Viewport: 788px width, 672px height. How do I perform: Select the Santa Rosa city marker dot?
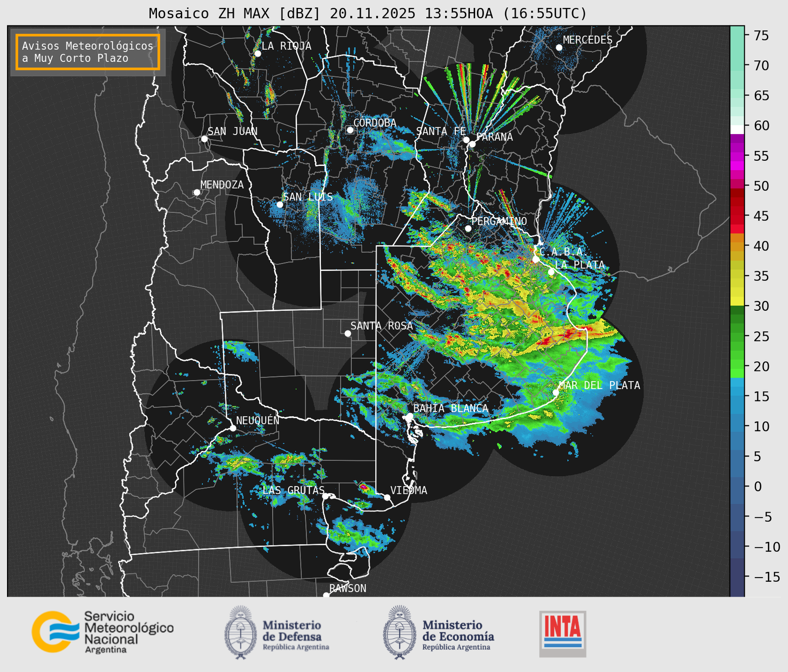pyautogui.click(x=348, y=333)
